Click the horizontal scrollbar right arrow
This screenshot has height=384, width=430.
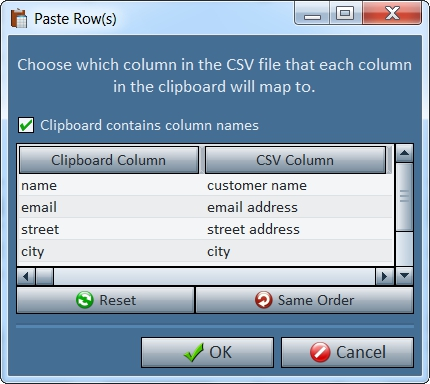point(384,276)
